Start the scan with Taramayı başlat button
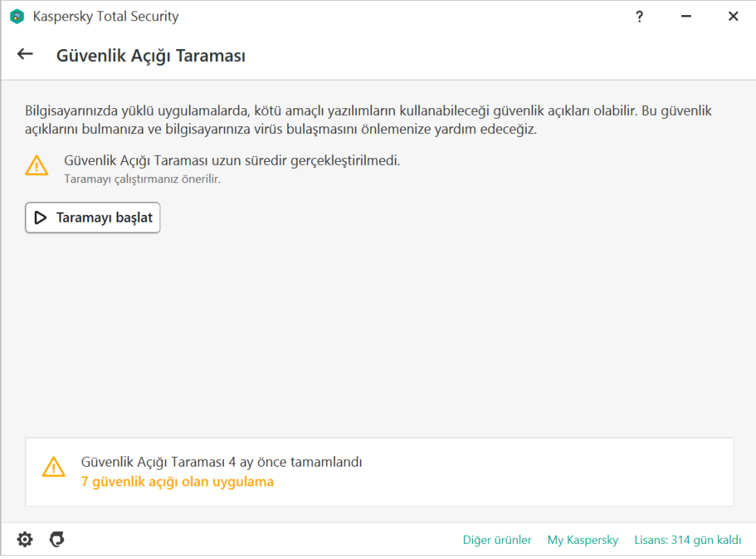The image size is (756, 559). click(x=92, y=218)
